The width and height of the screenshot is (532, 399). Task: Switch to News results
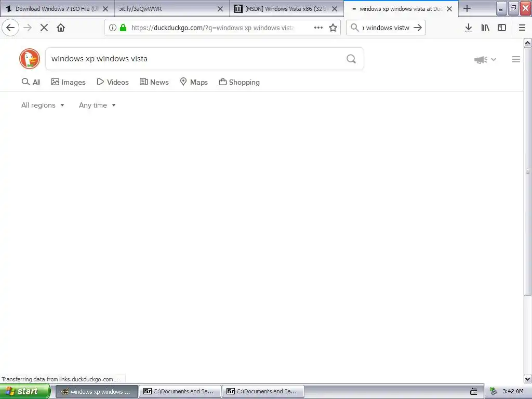point(154,82)
